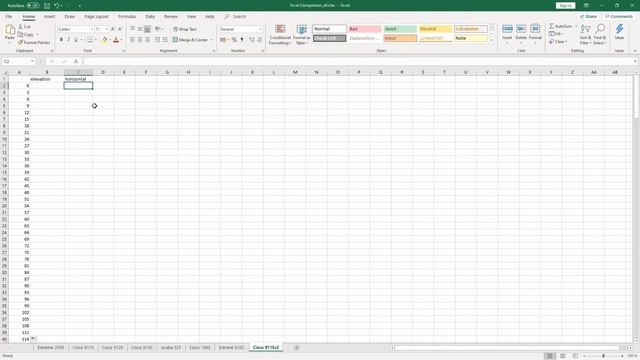Viewport: 640px width, 360px height.
Task: Open the Insert ribbon tab
Action: [49, 16]
